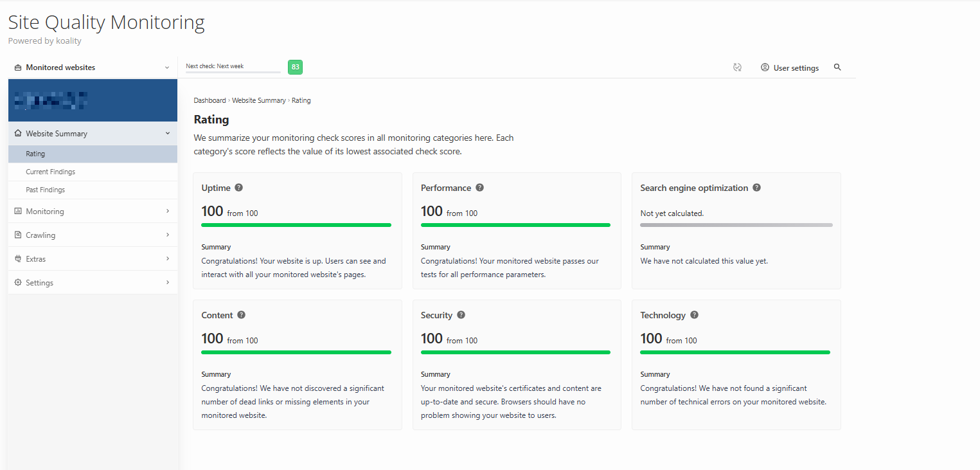Click the sync status icon in the header
Viewport: 980px width, 470px height.
pyautogui.click(x=737, y=67)
